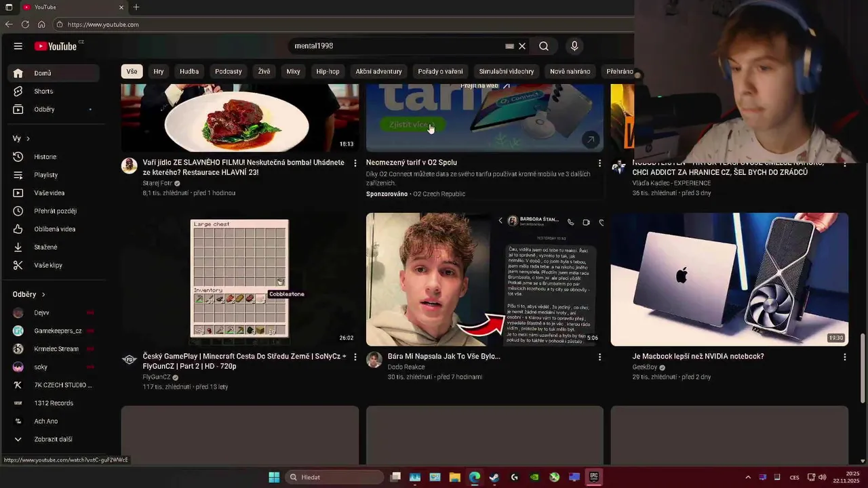
Task: Expand Zobrazit další subscriptions
Action: (x=54, y=439)
